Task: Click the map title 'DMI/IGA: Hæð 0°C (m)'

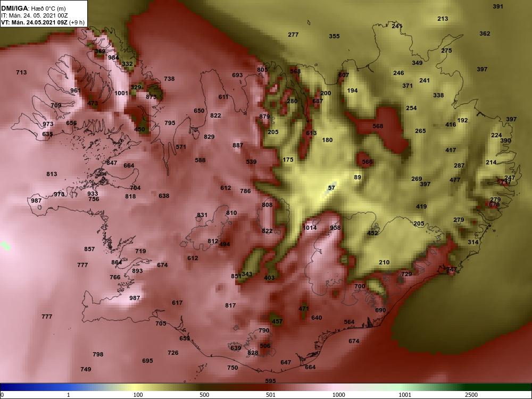Action: (x=34, y=9)
